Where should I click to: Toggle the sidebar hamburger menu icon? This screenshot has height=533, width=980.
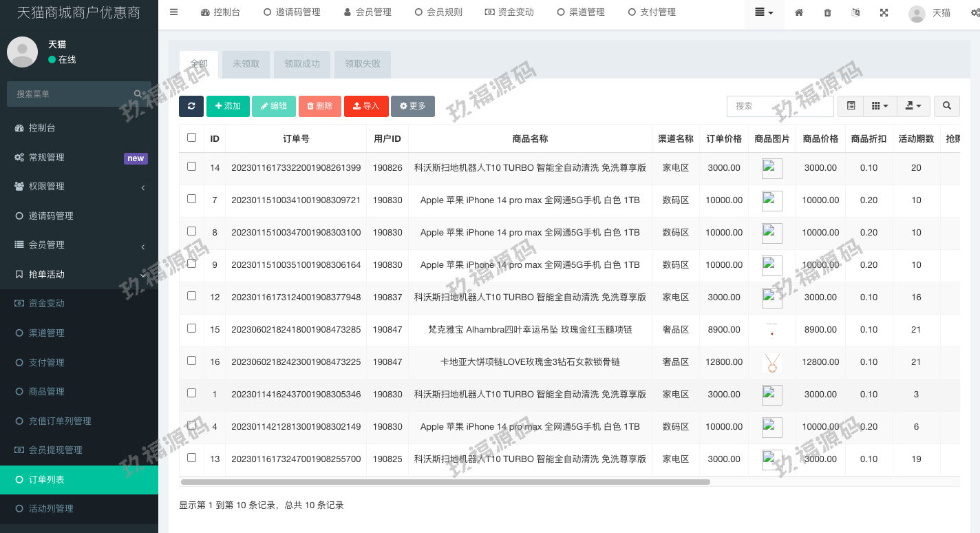pyautogui.click(x=173, y=12)
